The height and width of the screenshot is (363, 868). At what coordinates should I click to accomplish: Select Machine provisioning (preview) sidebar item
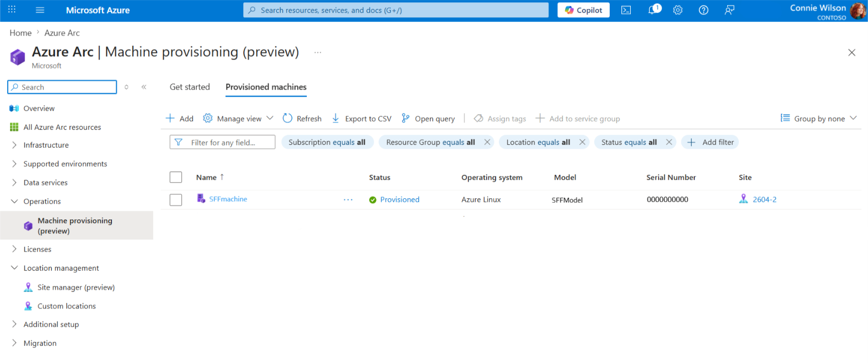coord(77,225)
